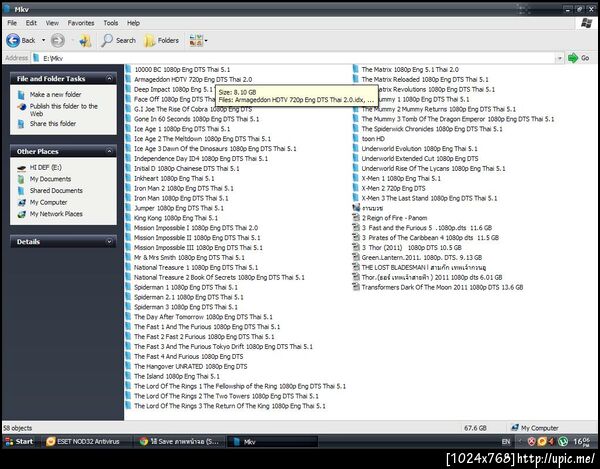Open the View menu
The width and height of the screenshot is (600, 469).
52,23
